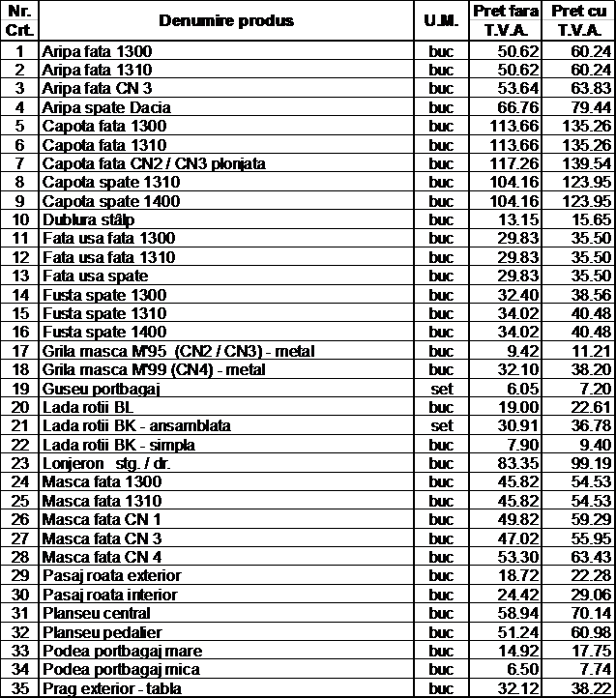Select the 'Nr. Crt.' header cell
Screen dimensions: 616x698
(x=19, y=20)
